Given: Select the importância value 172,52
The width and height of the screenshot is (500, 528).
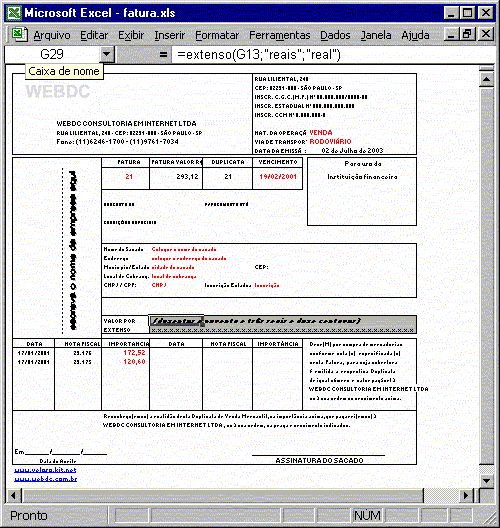Looking at the screenshot, I should point(134,353).
